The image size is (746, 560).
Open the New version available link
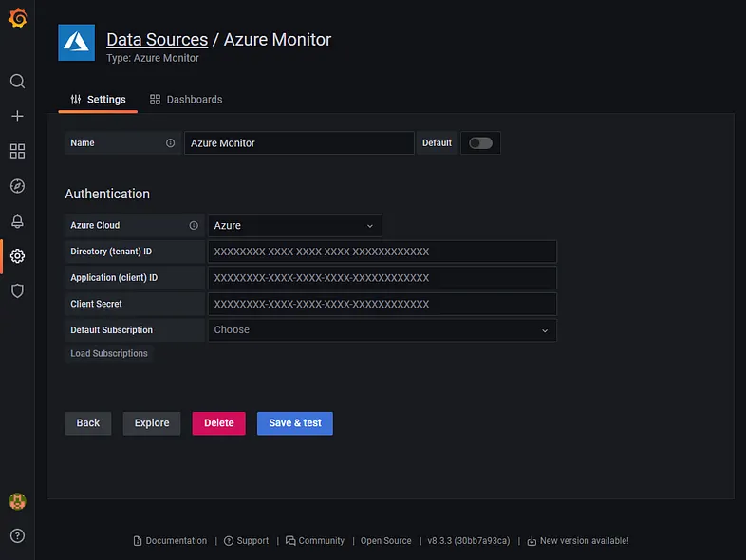point(578,540)
